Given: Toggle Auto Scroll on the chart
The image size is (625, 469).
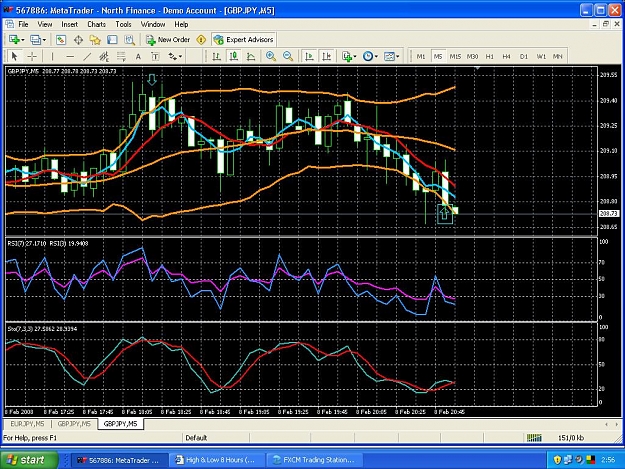Looking at the screenshot, I should click(309, 57).
